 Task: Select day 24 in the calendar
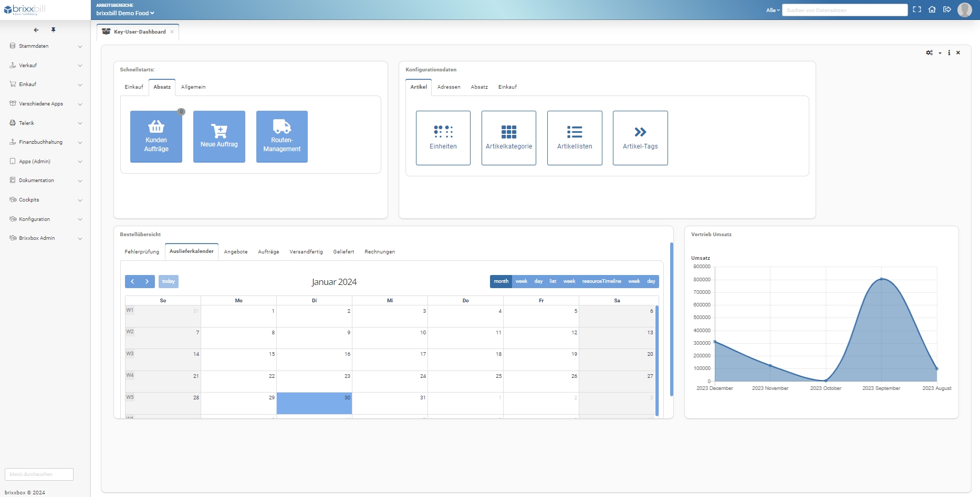[x=390, y=382]
